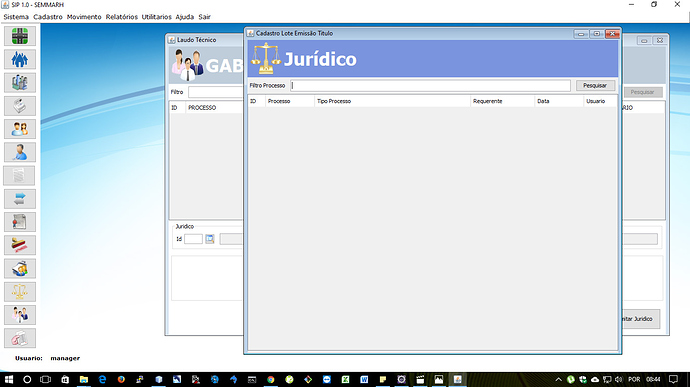Click the Pesquisar button in Jurídico window
The height and width of the screenshot is (387, 690).
[595, 85]
